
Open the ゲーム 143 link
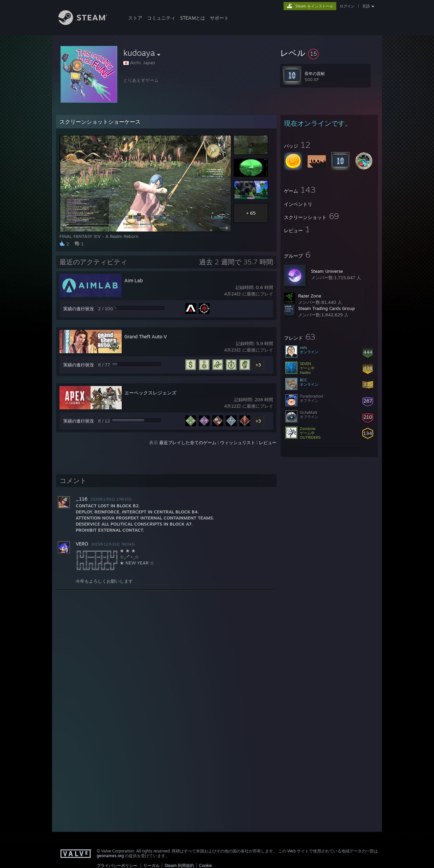[299, 190]
